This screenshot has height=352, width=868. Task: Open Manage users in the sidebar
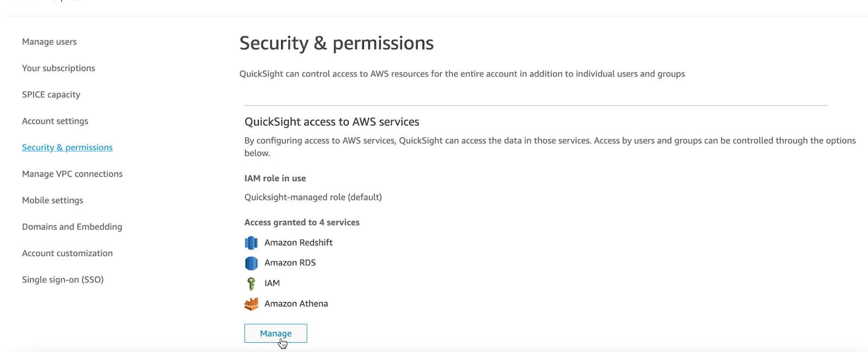[49, 42]
